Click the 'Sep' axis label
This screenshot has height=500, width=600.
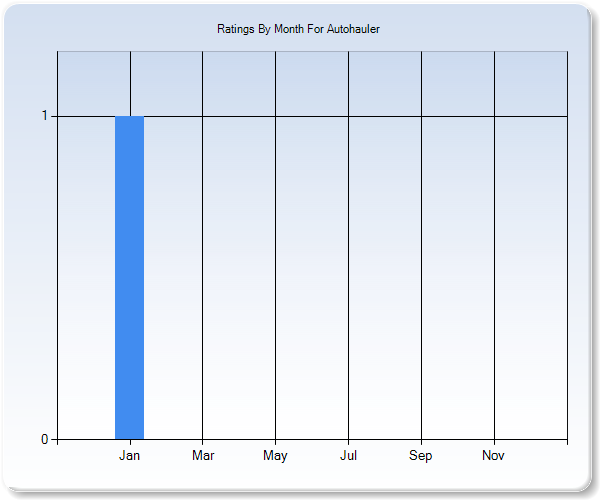tap(421, 456)
